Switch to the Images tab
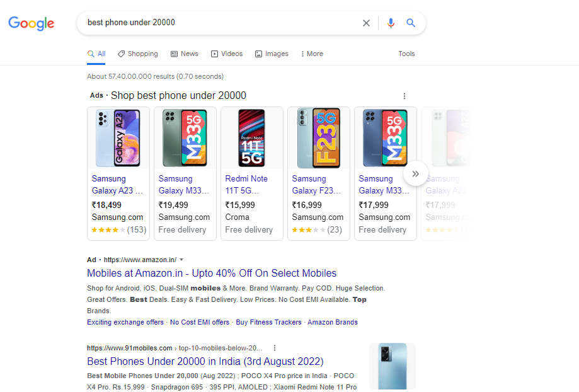Viewport: 579px width, 392px height. (x=272, y=54)
